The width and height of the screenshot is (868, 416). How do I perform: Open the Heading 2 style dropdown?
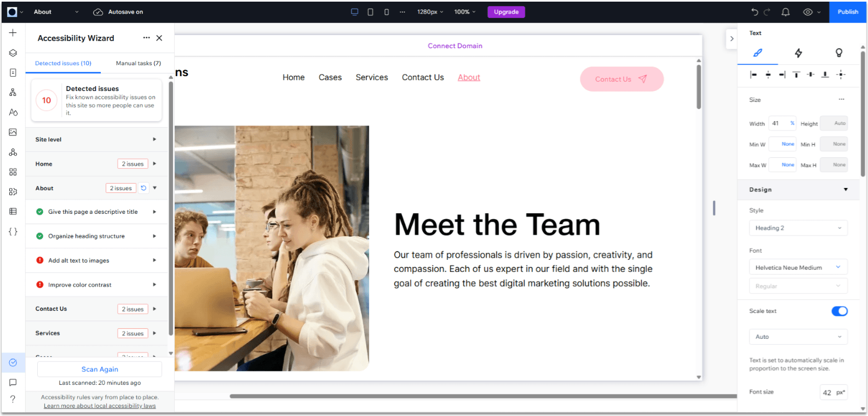click(x=798, y=228)
